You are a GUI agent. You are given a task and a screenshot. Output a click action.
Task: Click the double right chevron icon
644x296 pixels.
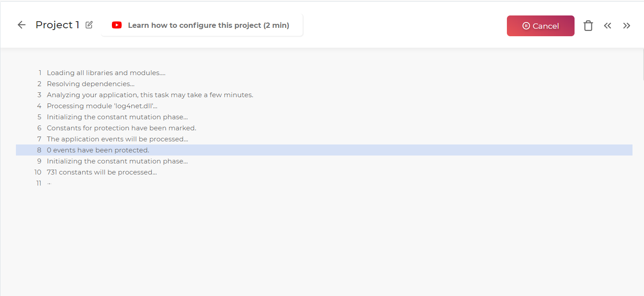[x=627, y=26]
